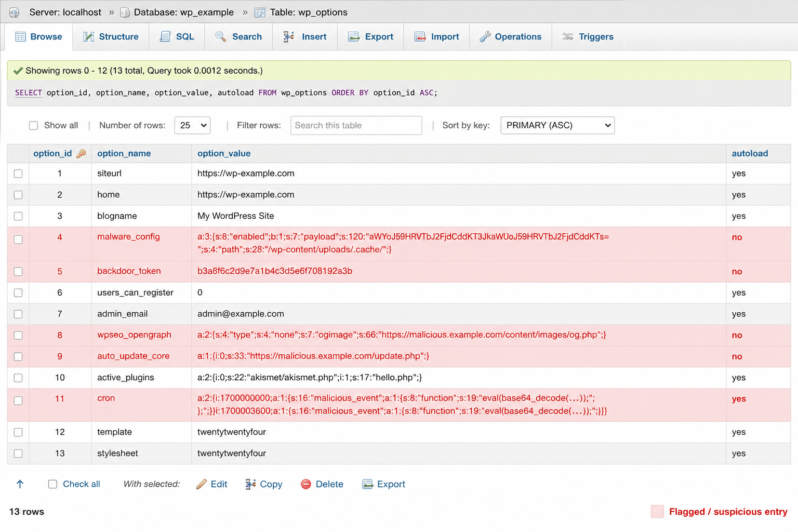Select the checkbox for stylesheet row

18,454
